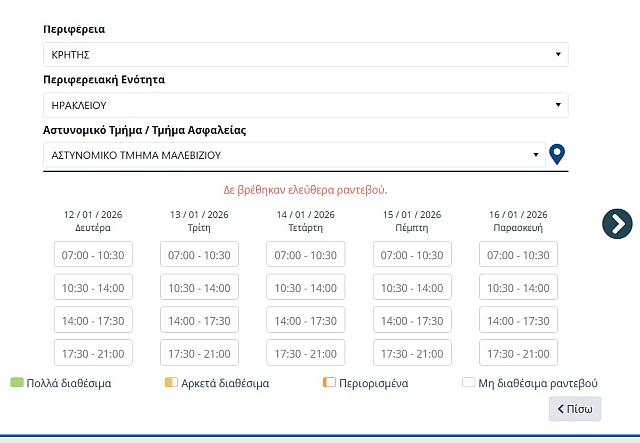
Task: Select Thursday 15/01 slot 10:30 - 14:00
Action: 412,288
